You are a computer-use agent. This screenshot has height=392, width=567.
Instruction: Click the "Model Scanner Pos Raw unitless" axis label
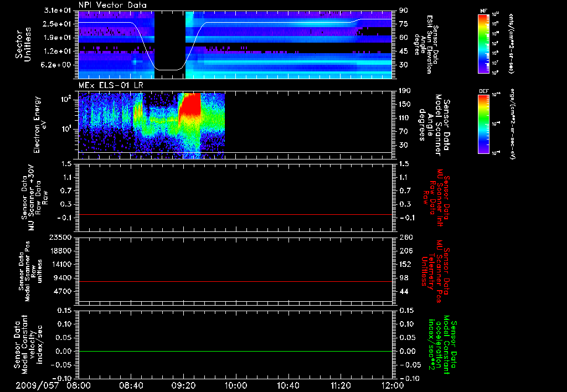point(32,271)
